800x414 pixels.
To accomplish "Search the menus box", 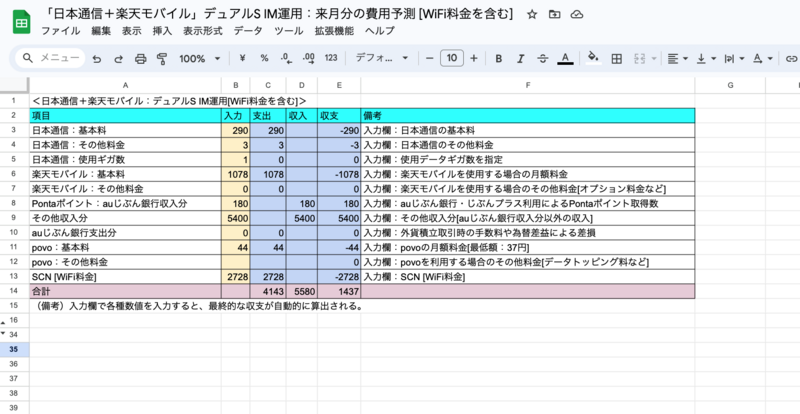I will pyautogui.click(x=50, y=58).
